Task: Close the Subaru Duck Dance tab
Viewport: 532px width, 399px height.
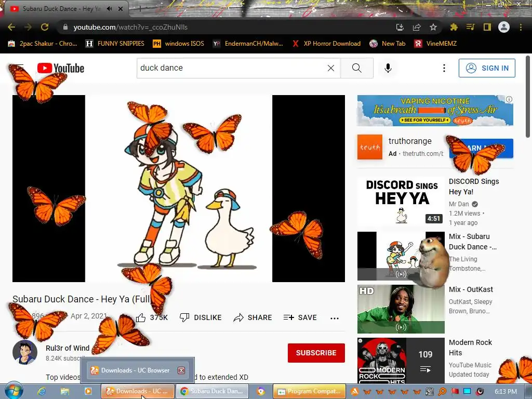Action: (x=121, y=9)
